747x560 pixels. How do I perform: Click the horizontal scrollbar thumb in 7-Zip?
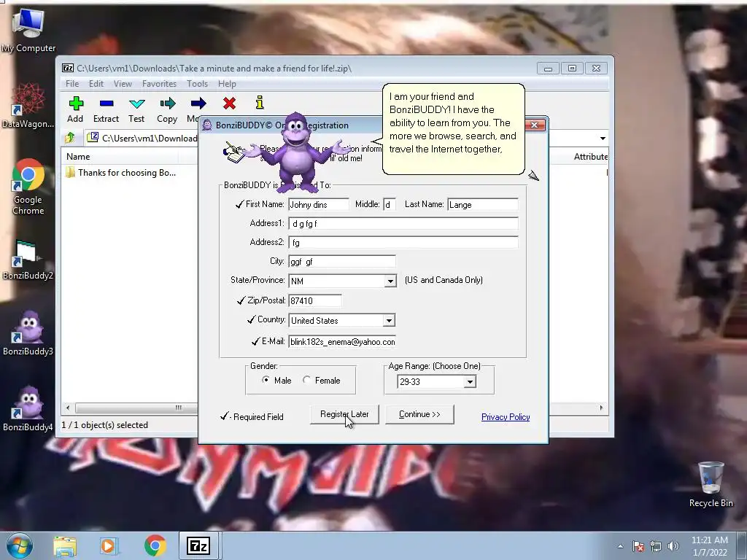pyautogui.click(x=136, y=408)
